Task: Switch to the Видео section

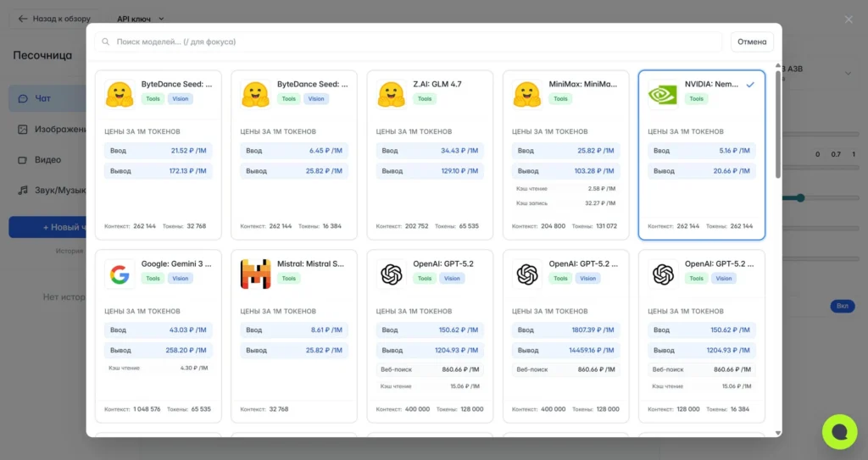Action: pyautogui.click(x=47, y=159)
